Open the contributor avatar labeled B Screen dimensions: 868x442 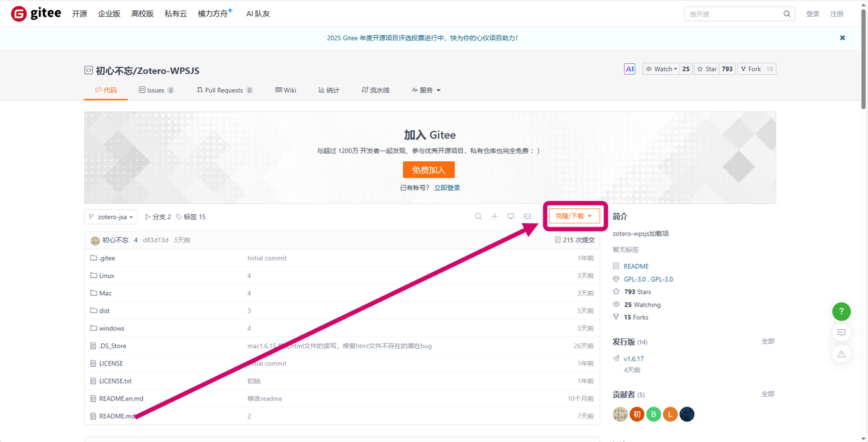tap(653, 414)
